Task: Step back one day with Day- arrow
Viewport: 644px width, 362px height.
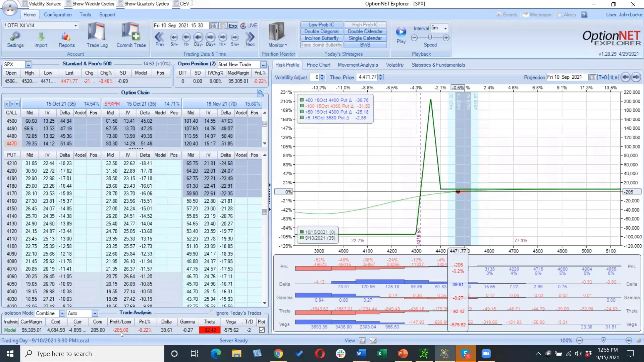Action: click(198, 39)
